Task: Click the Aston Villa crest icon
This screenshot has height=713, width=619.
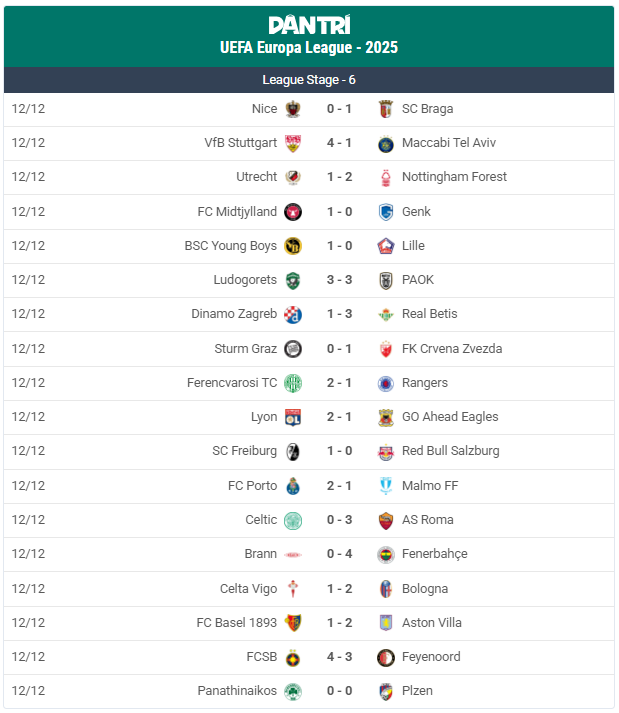Action: point(386,623)
